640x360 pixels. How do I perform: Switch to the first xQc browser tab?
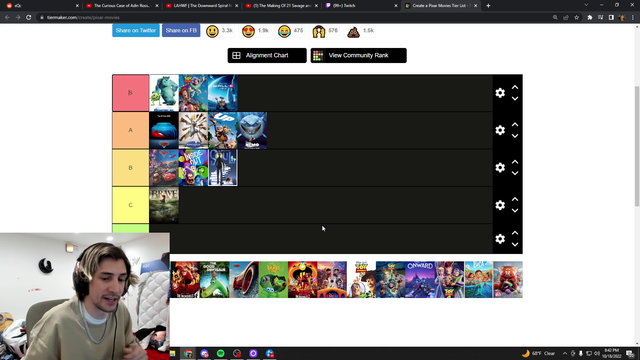click(42, 6)
